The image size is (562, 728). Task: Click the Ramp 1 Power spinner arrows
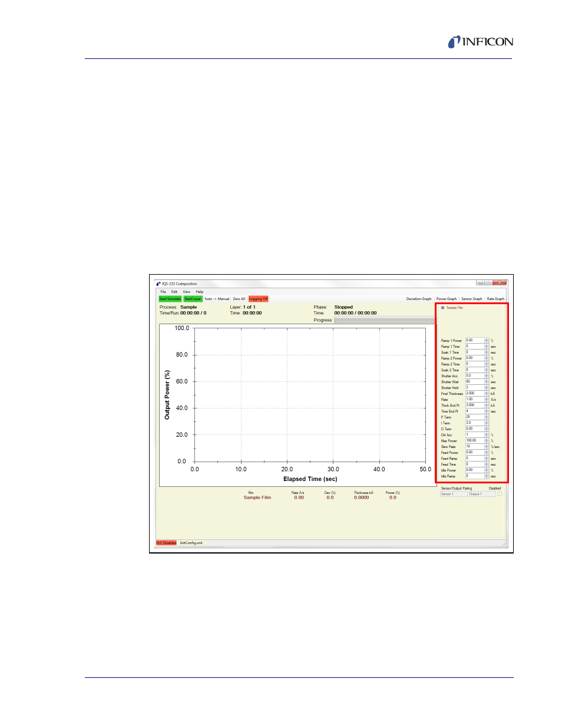pos(487,340)
